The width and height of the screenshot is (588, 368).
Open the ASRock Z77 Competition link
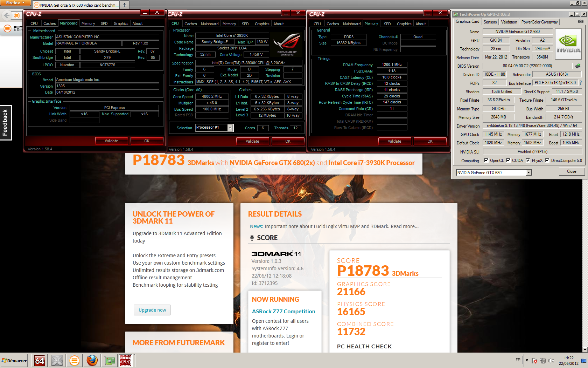pyautogui.click(x=283, y=311)
